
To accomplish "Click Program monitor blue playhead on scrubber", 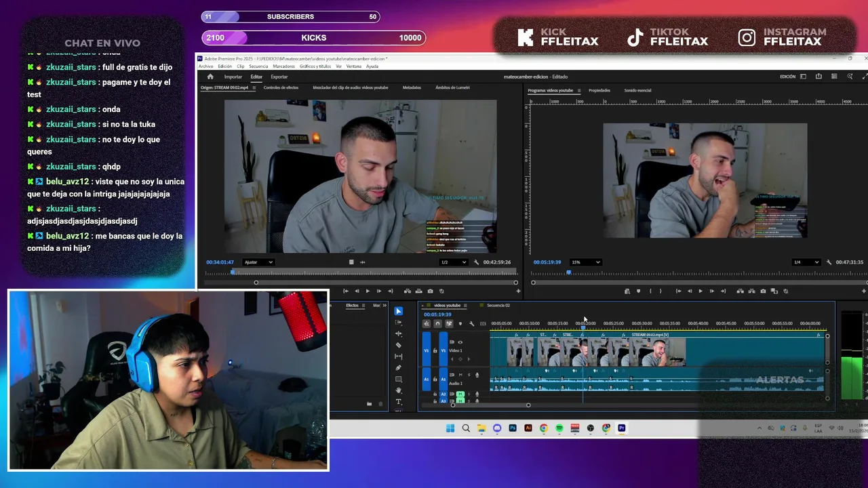I will [569, 272].
